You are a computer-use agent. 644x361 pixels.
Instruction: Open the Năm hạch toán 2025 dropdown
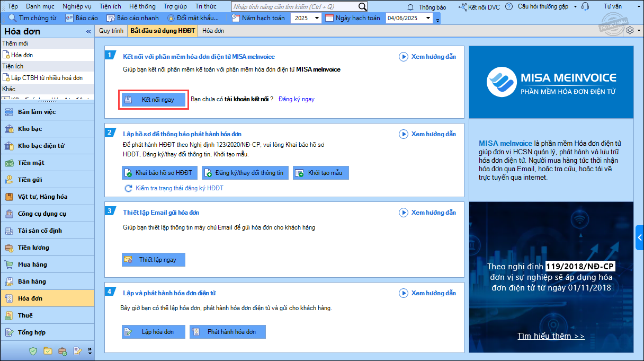(x=317, y=18)
